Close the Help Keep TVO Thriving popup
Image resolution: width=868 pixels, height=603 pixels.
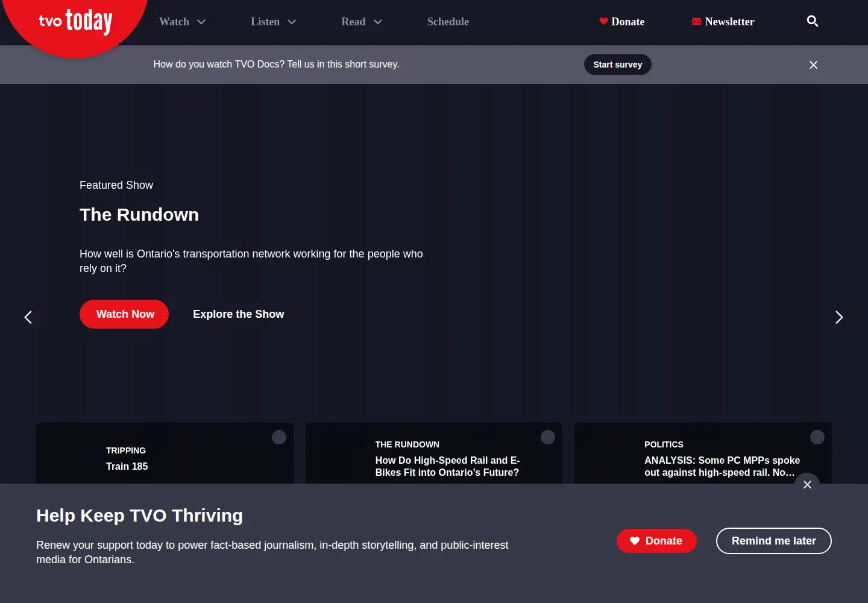(x=807, y=484)
